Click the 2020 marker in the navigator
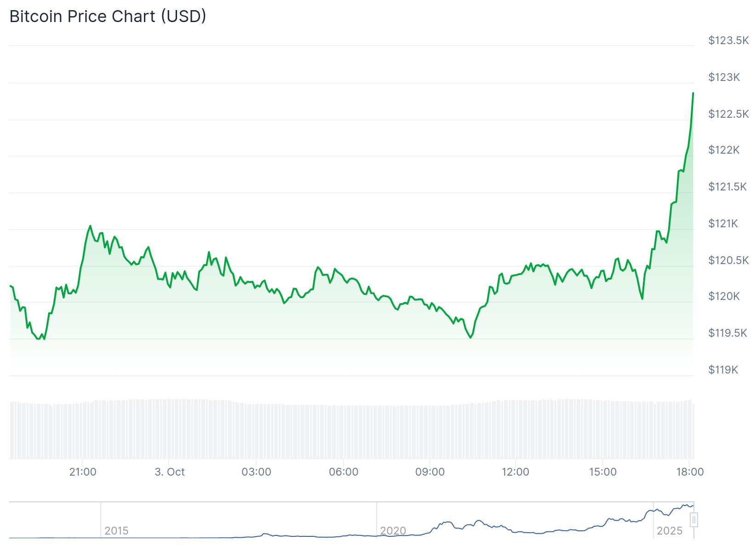756x552 pixels. point(393,531)
